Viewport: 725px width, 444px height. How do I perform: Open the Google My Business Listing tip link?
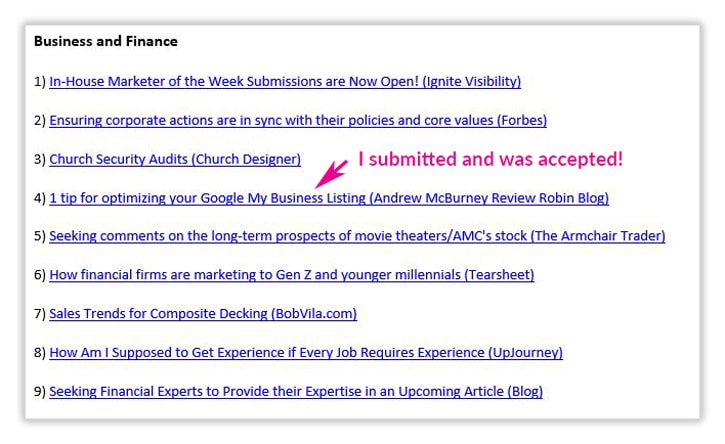click(x=329, y=198)
